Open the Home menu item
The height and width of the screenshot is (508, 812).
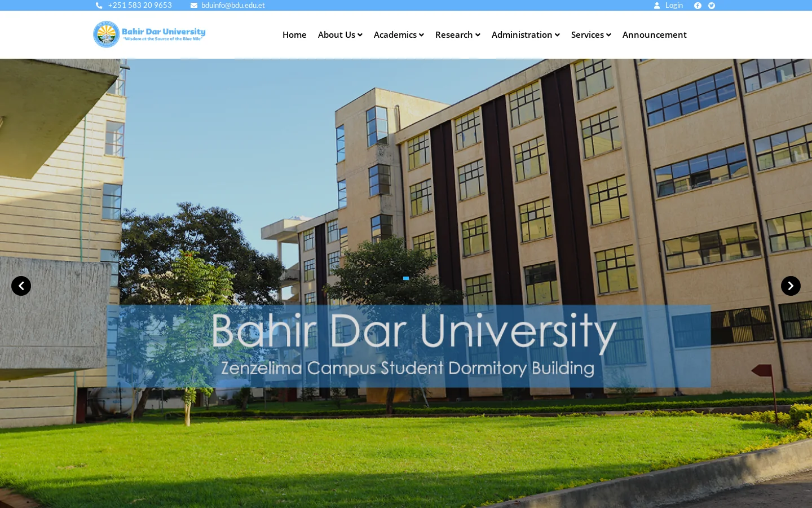point(294,35)
